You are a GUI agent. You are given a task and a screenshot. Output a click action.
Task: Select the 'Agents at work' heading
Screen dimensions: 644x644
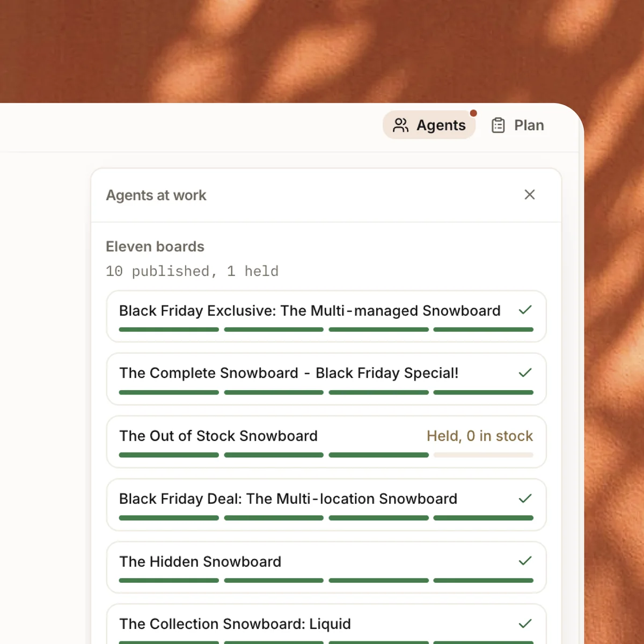pos(156,195)
